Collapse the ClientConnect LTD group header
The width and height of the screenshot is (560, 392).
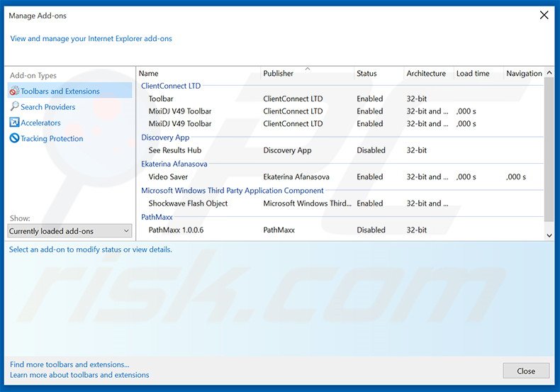click(x=171, y=86)
